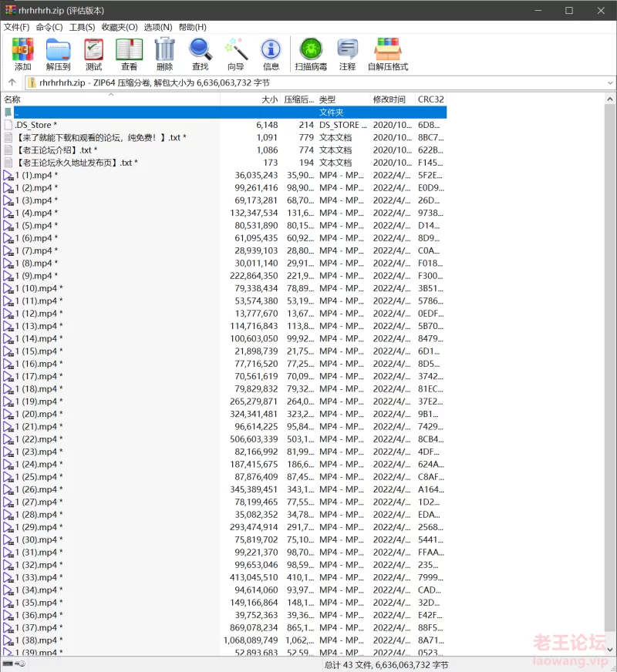
Task: Click the address bar path field
Action: point(315,82)
